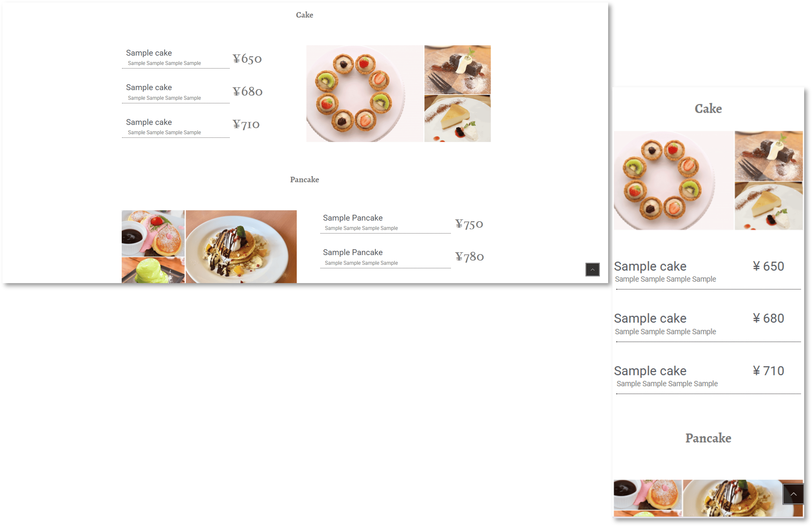Click the Cake heading in desktop view
Image resolution: width=812 pixels, height=526 pixels.
(x=304, y=15)
